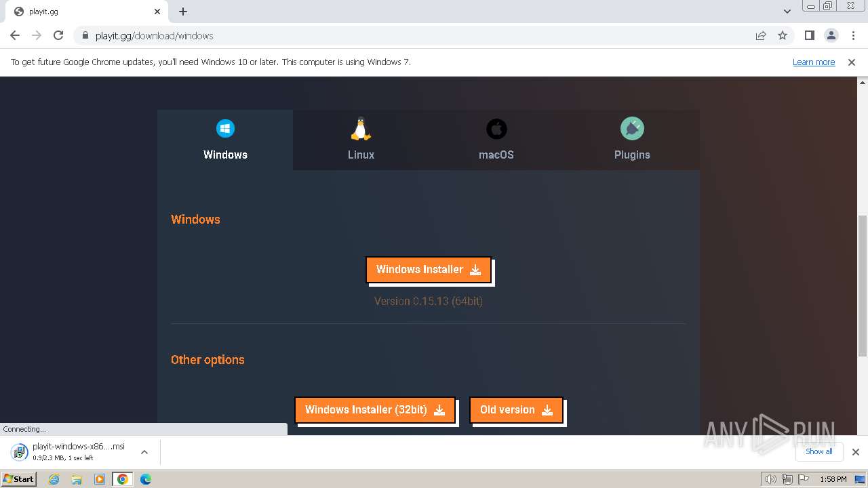868x488 pixels.
Task: Open the Chrome three-dot menu
Action: [x=853, y=35]
